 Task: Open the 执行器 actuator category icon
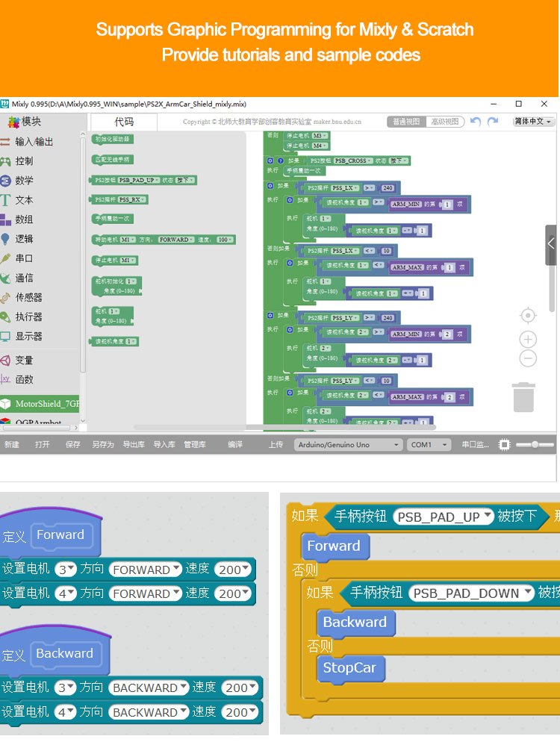[x=5, y=317]
